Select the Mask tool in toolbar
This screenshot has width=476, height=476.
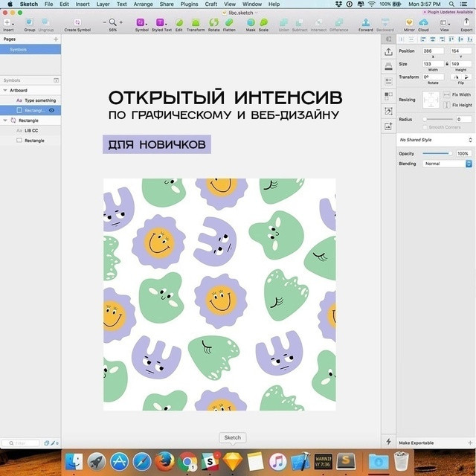[251, 23]
